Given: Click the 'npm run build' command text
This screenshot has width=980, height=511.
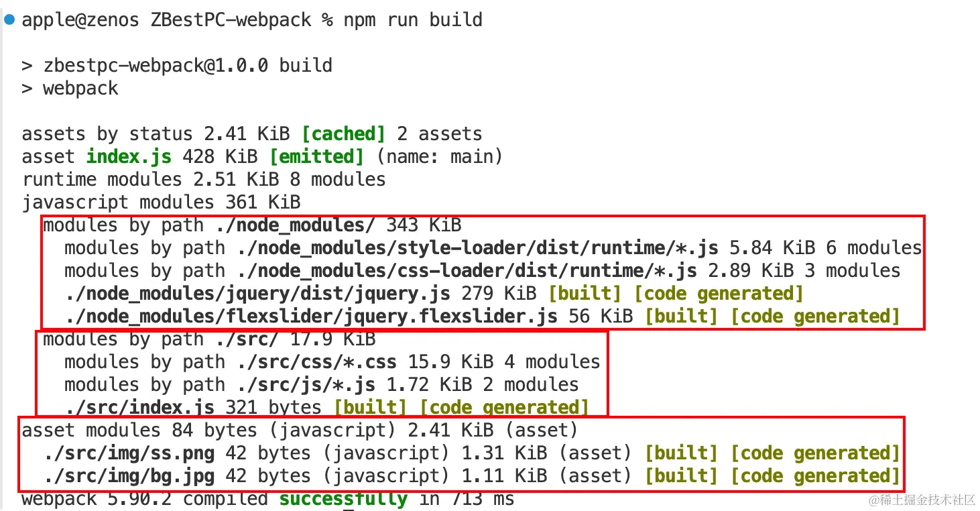Looking at the screenshot, I should [413, 19].
